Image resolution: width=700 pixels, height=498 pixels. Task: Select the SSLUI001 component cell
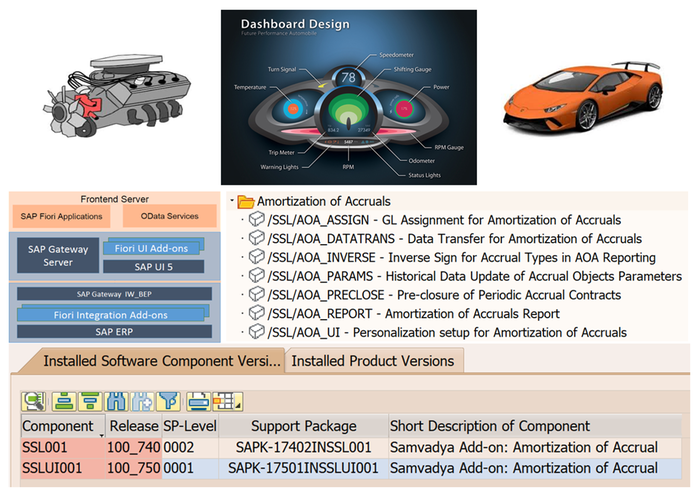(63, 469)
